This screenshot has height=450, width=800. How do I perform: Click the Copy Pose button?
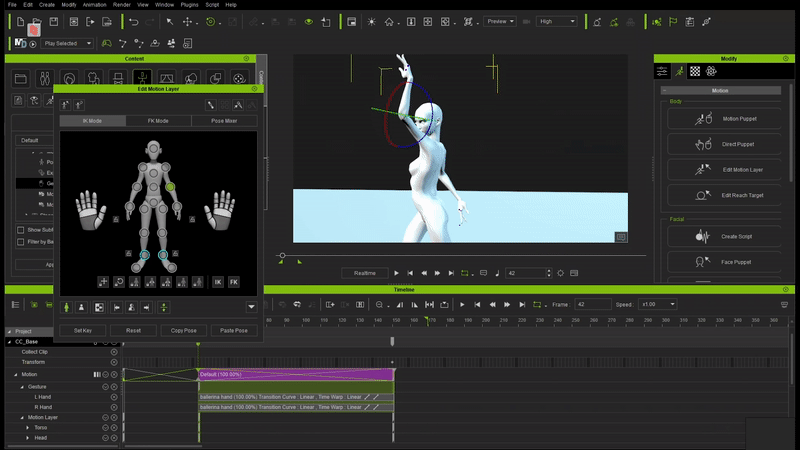click(183, 330)
